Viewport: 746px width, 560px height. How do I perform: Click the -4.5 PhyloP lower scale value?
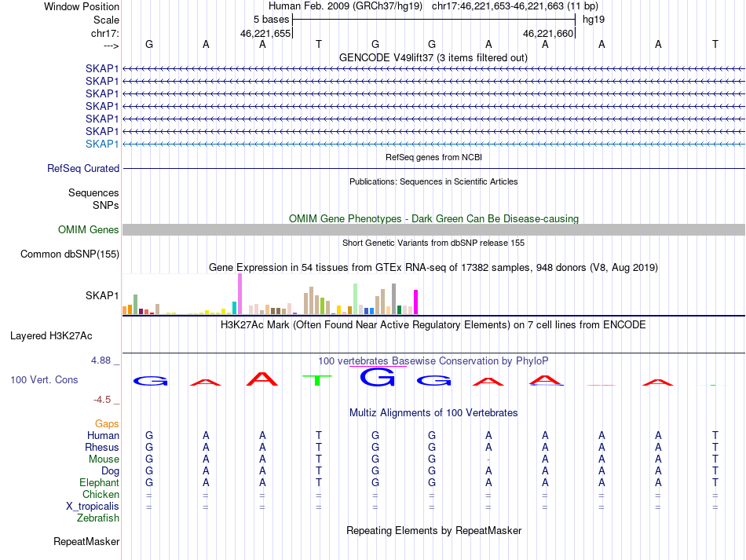click(102, 399)
